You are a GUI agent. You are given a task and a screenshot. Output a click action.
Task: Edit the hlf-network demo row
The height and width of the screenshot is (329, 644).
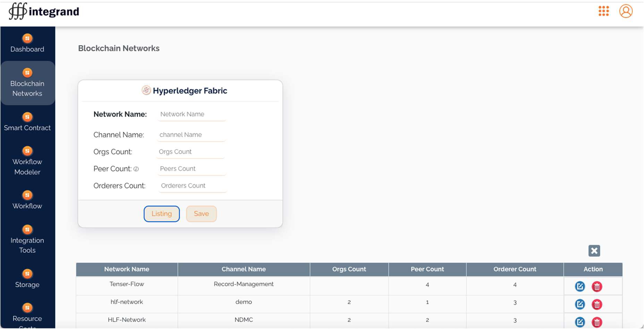tap(579, 304)
